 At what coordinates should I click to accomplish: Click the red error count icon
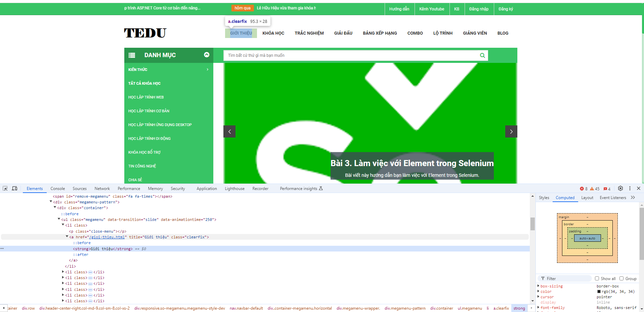click(582, 189)
